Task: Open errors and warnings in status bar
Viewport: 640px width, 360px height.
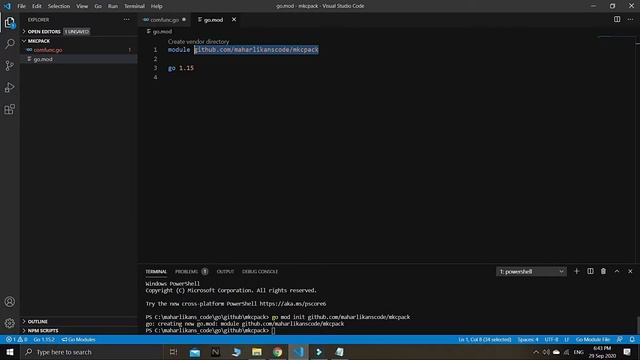Action: click(16, 340)
